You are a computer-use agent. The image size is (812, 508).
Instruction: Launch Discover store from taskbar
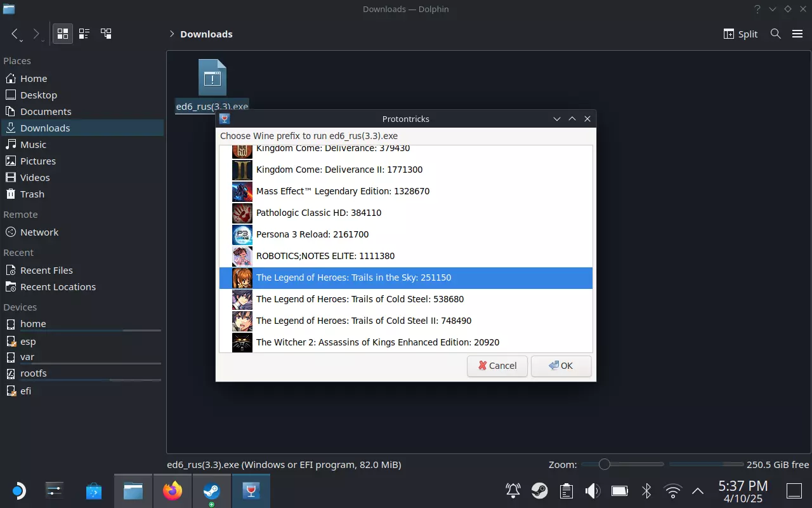click(94, 490)
